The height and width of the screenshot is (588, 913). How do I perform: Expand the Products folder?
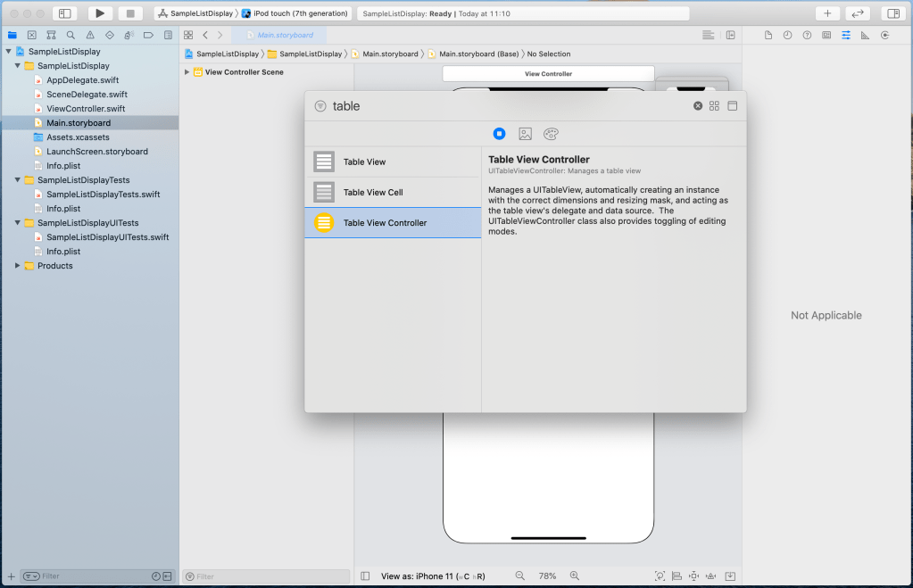pyautogui.click(x=18, y=266)
